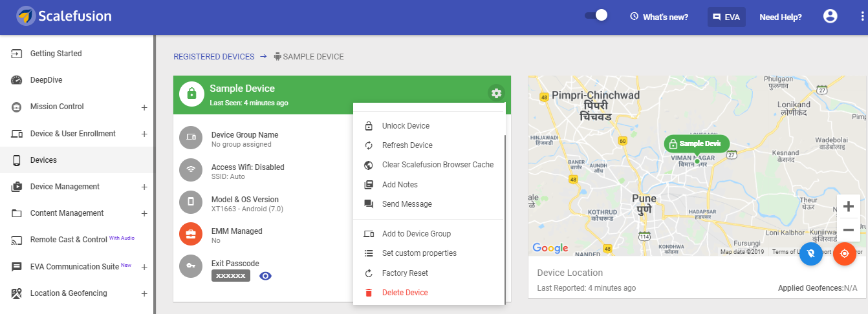Expand Device & User Enrollment plus sign

[144, 134]
